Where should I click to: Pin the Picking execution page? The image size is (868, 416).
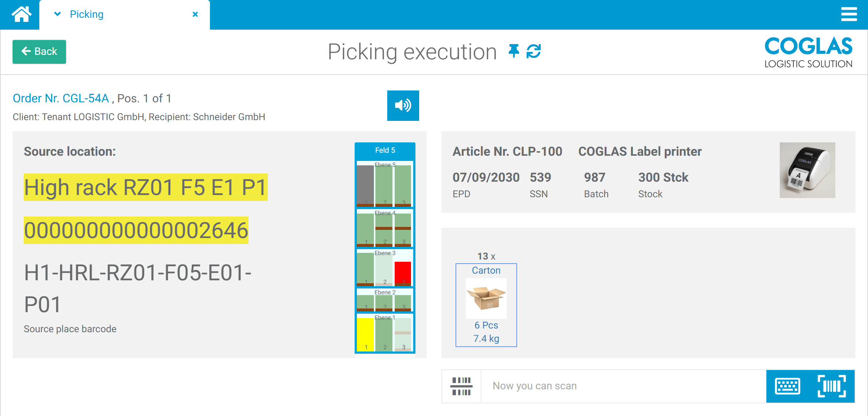514,51
